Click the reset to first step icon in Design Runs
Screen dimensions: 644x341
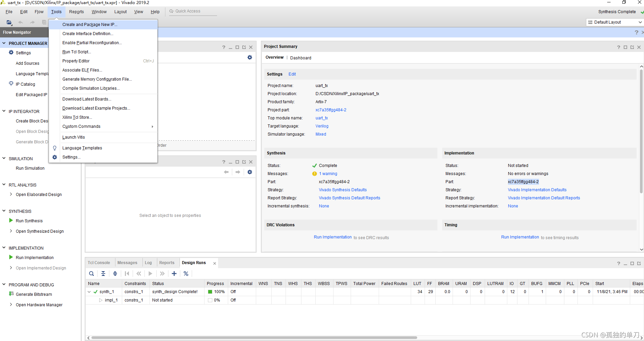pos(127,274)
